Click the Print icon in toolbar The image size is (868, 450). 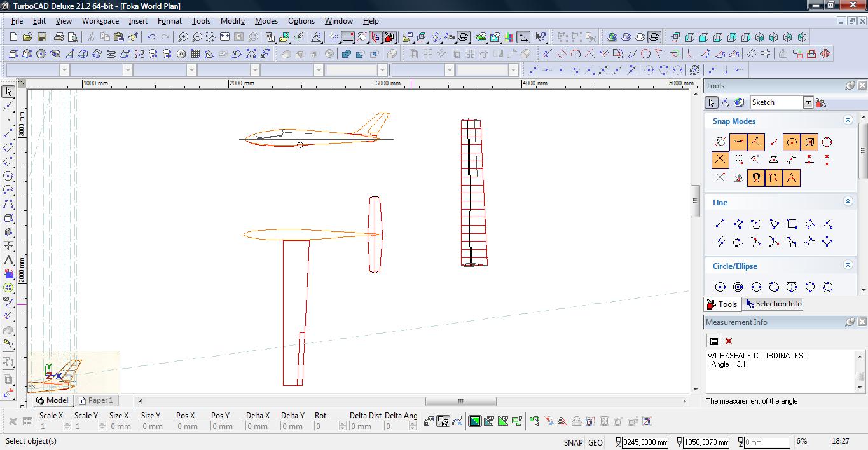tap(59, 37)
